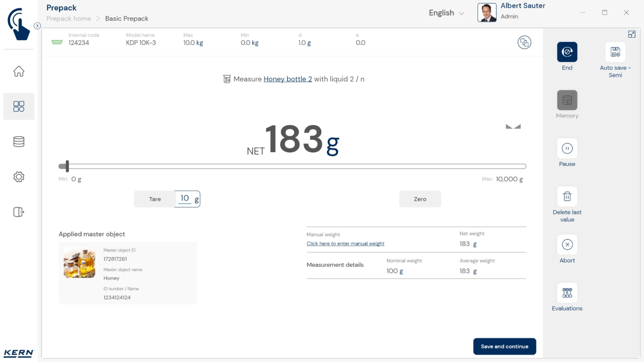Click the End measurement icon
Viewport: 644px width, 362px height.
(x=567, y=52)
